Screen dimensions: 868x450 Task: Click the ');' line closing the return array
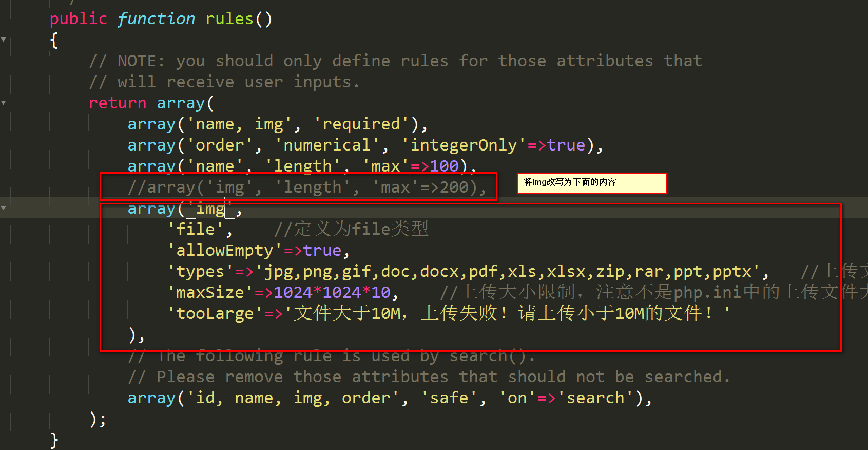coord(98,419)
